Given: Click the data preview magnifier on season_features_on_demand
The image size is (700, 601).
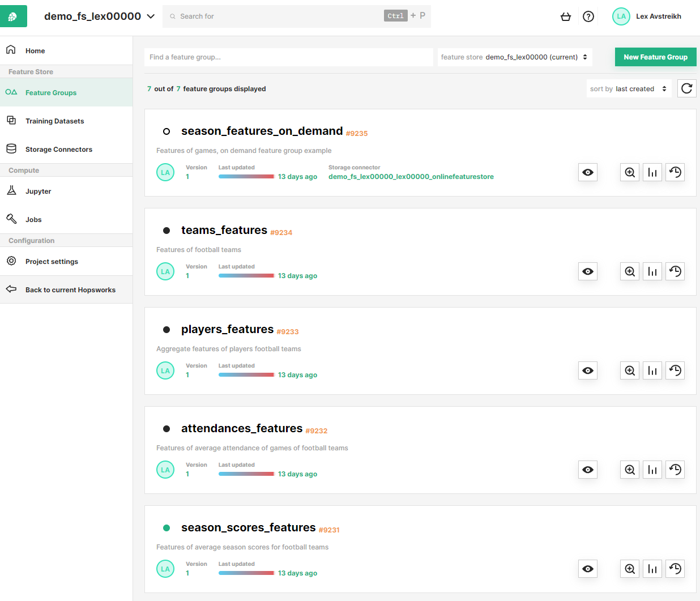Looking at the screenshot, I should (x=629, y=172).
